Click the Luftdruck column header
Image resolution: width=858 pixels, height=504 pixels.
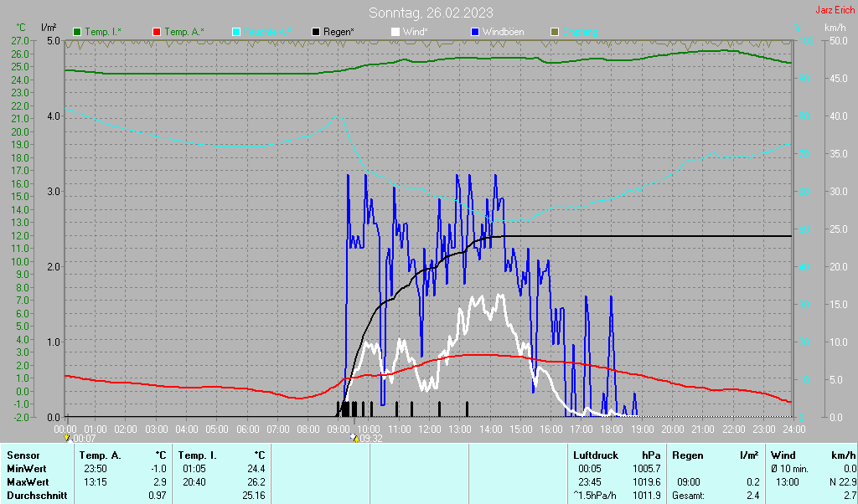tap(590, 455)
